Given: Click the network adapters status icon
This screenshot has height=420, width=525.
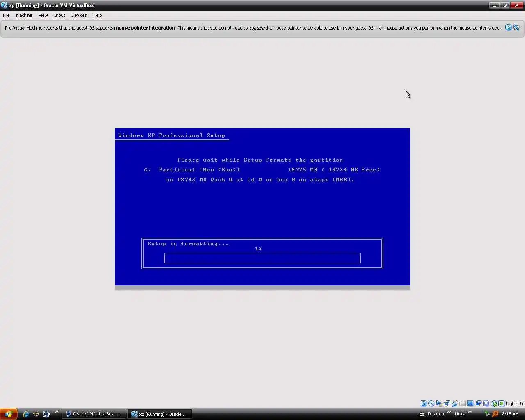Looking at the screenshot, I should coord(447,404).
